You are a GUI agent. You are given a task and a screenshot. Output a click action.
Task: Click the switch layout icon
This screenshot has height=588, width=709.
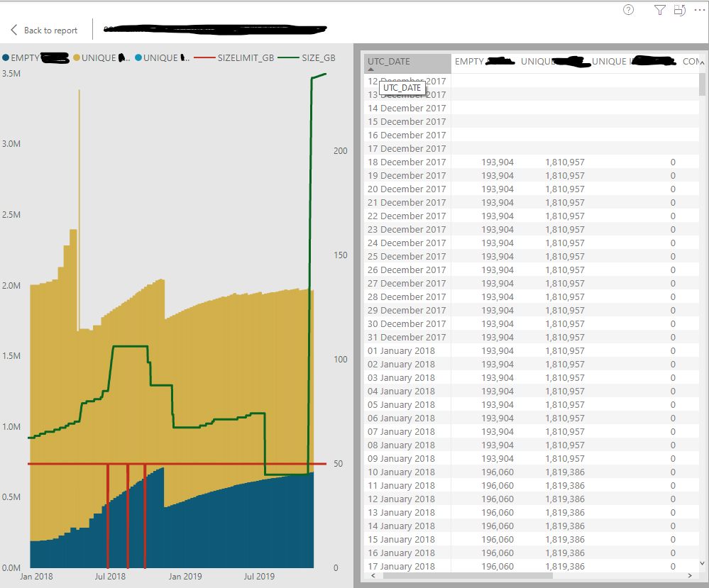[x=680, y=10]
